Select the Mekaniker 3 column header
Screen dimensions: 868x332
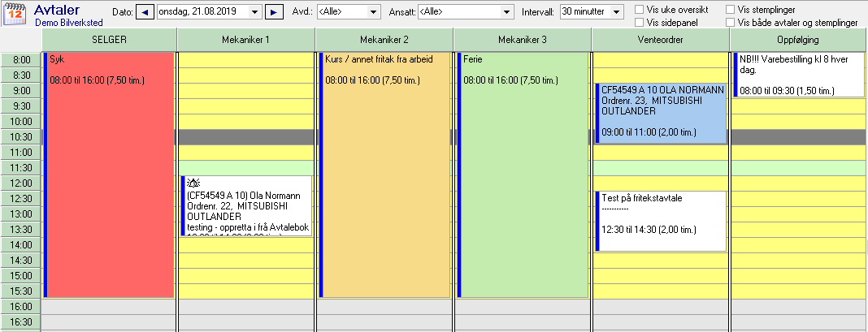tap(522, 40)
